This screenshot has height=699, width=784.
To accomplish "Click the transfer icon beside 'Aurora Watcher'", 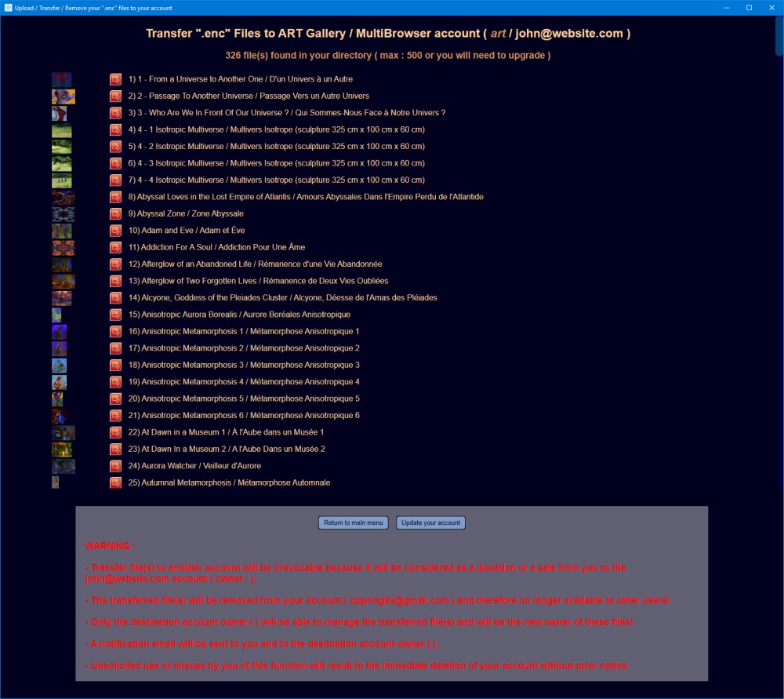I will click(x=115, y=466).
